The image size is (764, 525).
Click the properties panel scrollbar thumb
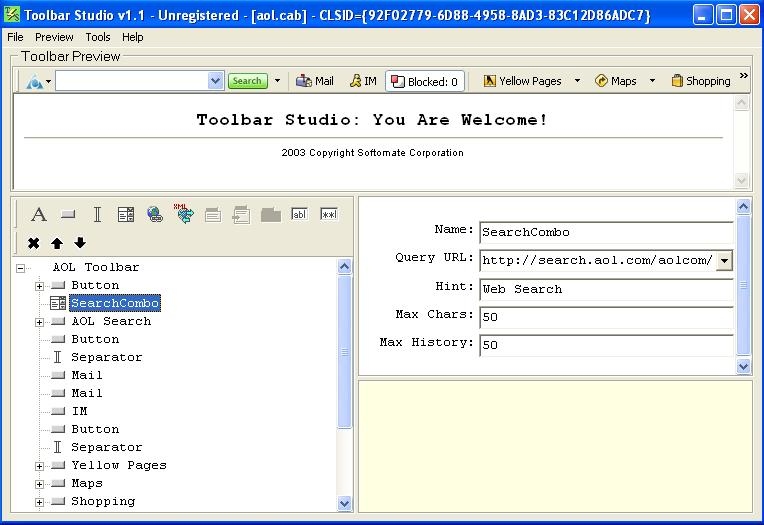[743, 286]
